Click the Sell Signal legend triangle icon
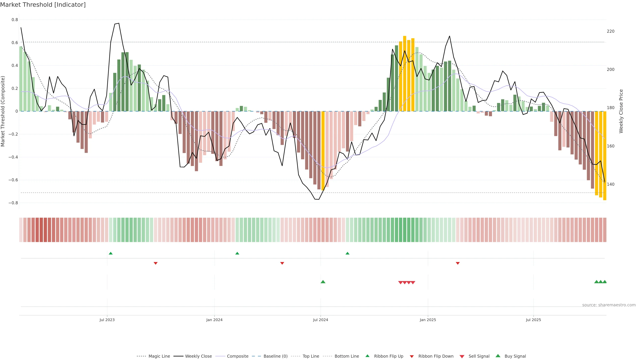 pyautogui.click(x=462, y=356)
